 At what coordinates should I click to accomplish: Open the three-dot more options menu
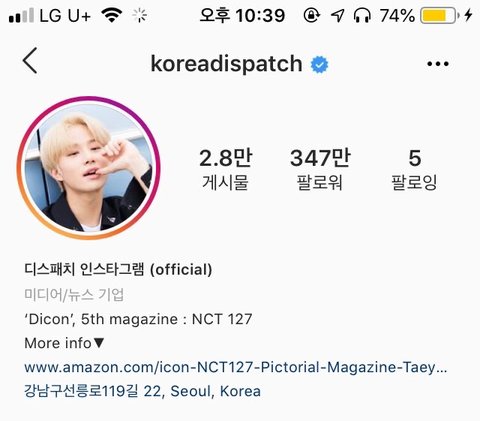(438, 63)
